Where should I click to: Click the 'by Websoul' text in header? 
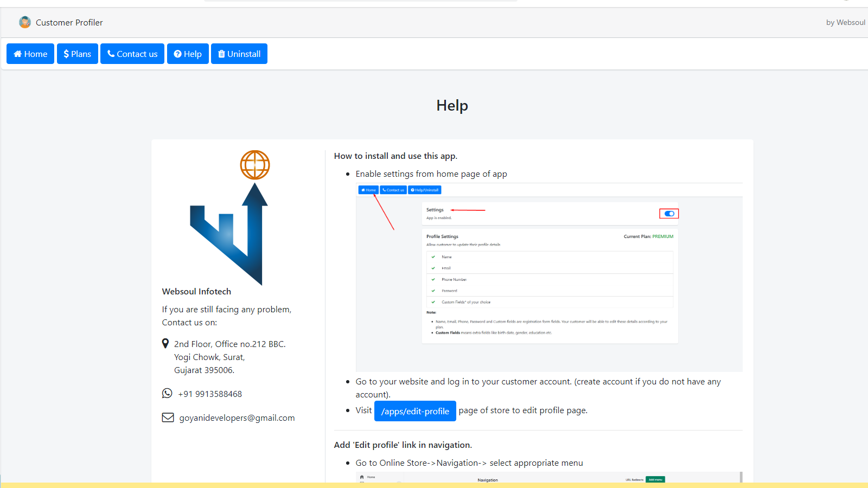coord(845,22)
